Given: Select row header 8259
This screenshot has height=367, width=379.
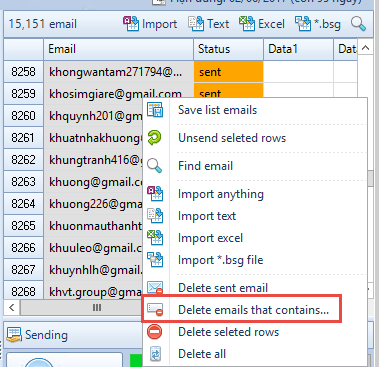Looking at the screenshot, I should point(23,94).
